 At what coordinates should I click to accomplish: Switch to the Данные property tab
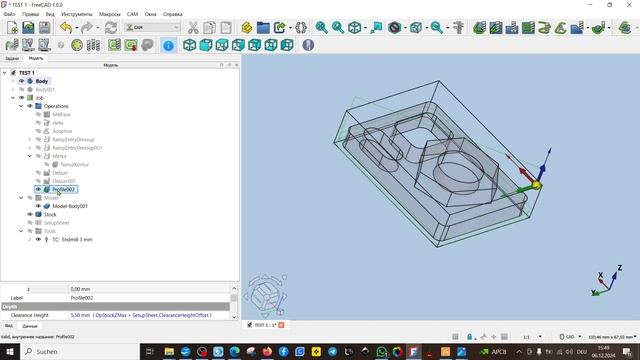coord(30,326)
